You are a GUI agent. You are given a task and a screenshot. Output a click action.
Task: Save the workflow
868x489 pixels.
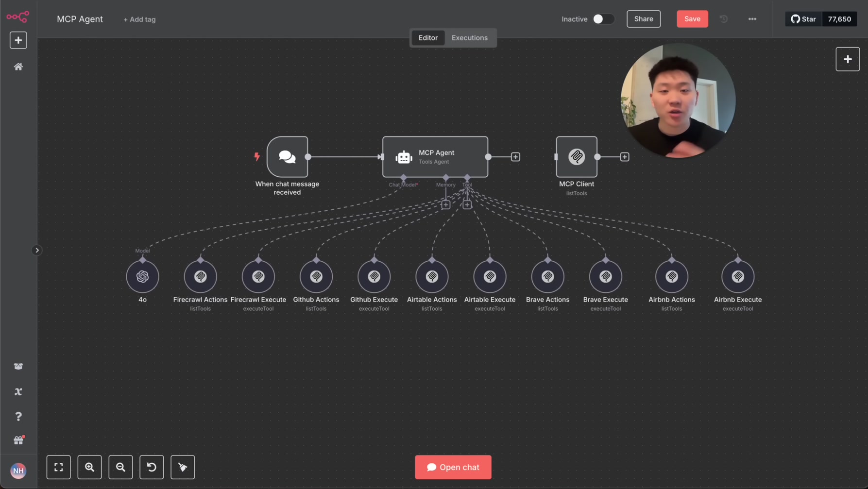[x=692, y=19]
